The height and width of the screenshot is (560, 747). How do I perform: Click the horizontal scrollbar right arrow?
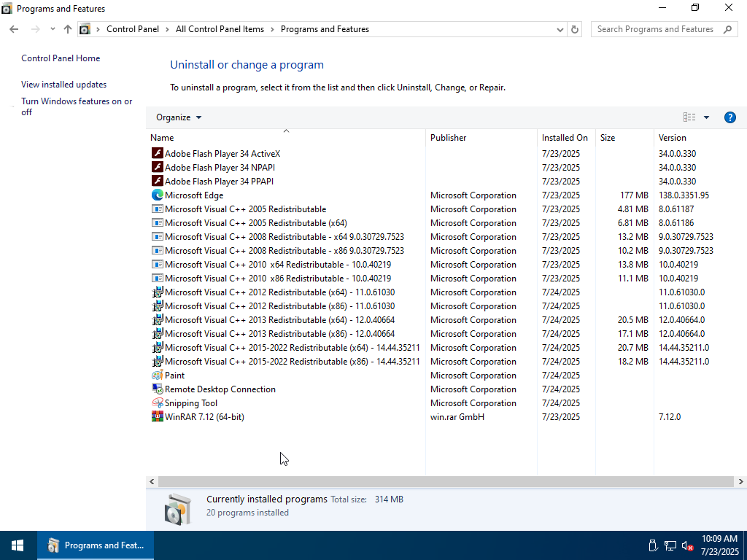click(740, 482)
